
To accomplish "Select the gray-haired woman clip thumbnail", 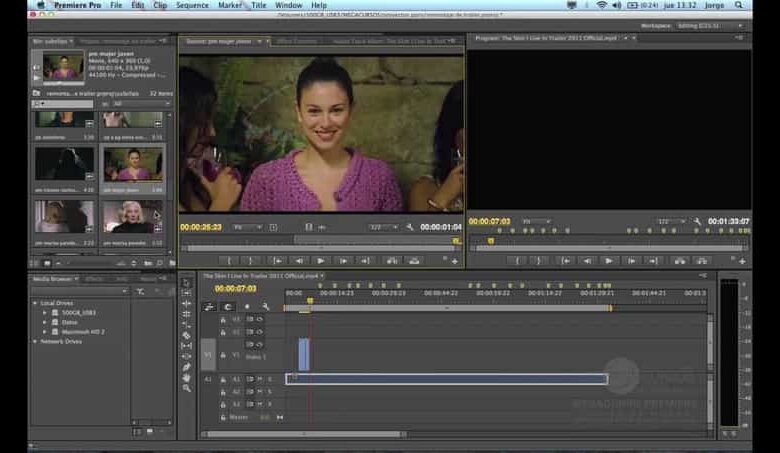I will coord(132,215).
